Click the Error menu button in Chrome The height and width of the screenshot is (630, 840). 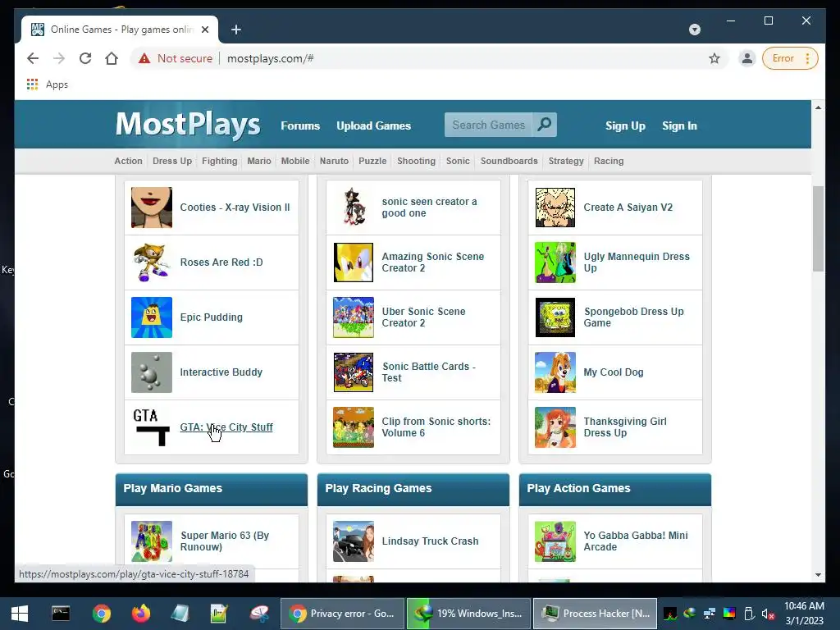click(790, 58)
